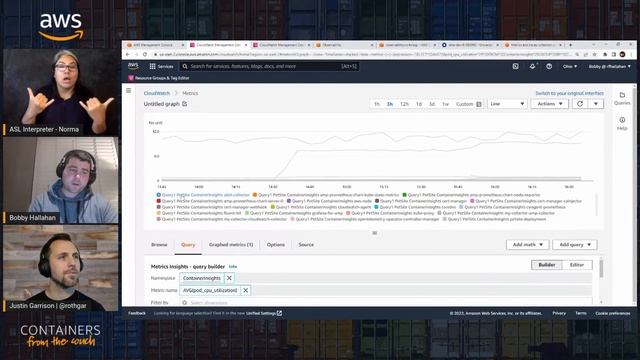Open the Resource Groups & Tag Editor shortcut
640x360 pixels.
tap(159, 78)
